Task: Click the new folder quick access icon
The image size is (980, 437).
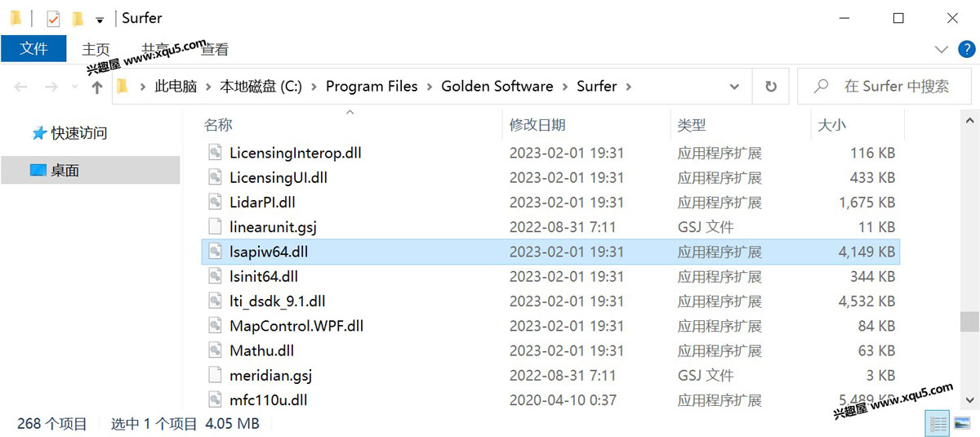Action: click(x=78, y=18)
